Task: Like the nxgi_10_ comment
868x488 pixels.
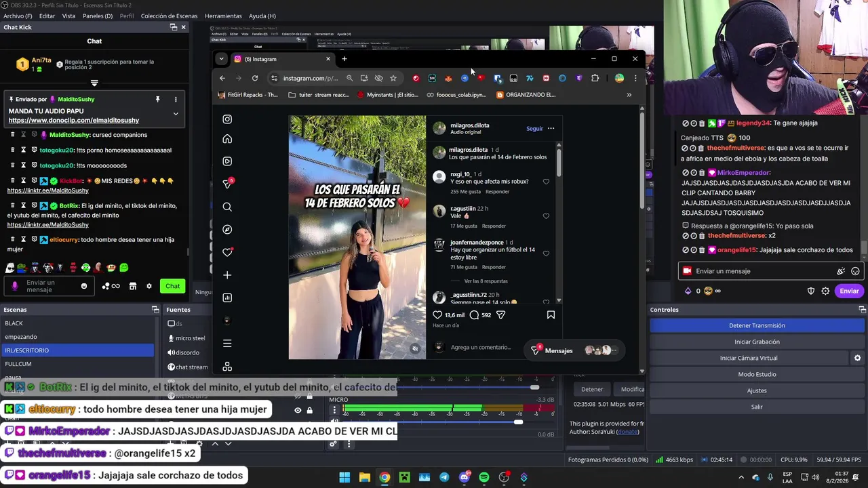Action: [546, 182]
